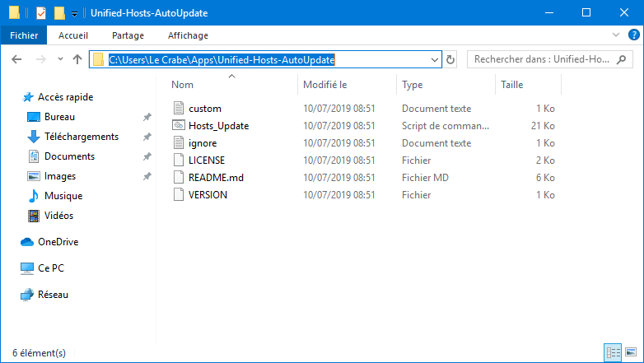This screenshot has height=363, width=644.
Task: Click the 6 élément(s) status text
Action: (x=39, y=353)
